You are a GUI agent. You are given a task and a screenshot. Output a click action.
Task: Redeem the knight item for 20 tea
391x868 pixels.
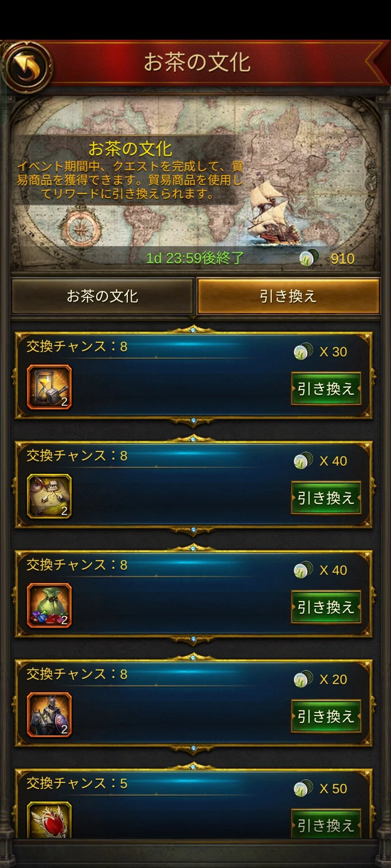click(326, 716)
